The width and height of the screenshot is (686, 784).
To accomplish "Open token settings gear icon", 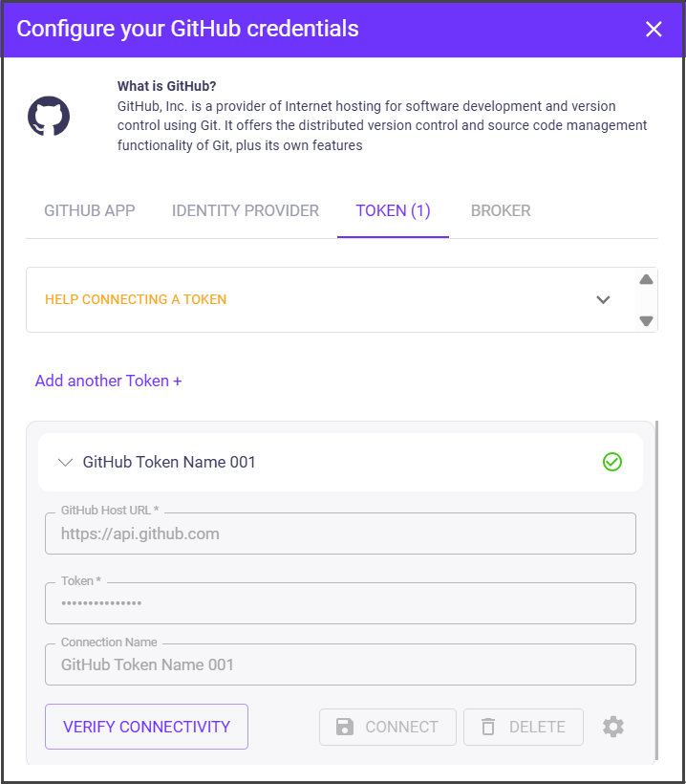I will pos(613,727).
